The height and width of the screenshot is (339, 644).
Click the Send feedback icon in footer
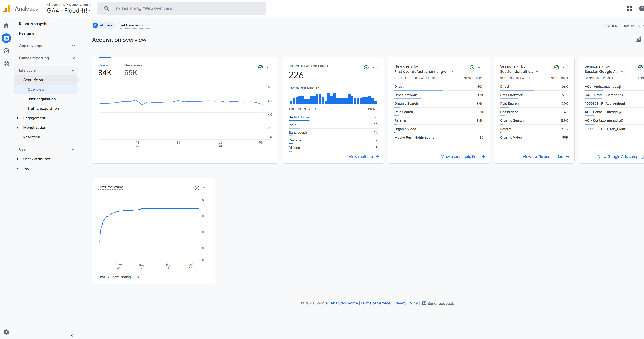tap(424, 303)
